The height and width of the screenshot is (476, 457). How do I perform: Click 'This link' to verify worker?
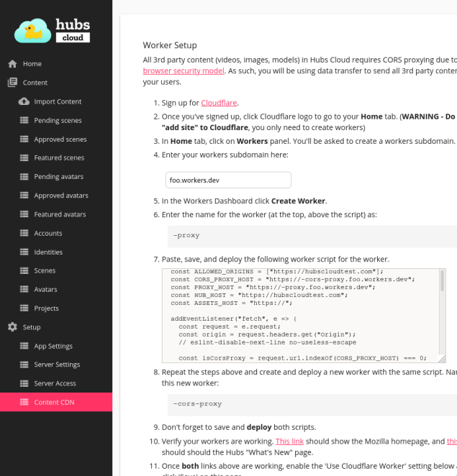[x=289, y=441]
